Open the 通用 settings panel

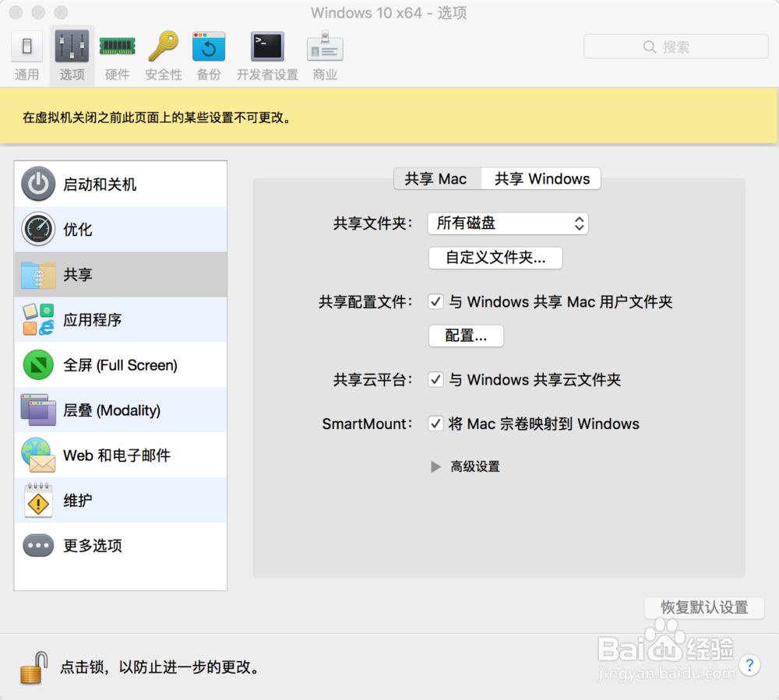[x=26, y=53]
